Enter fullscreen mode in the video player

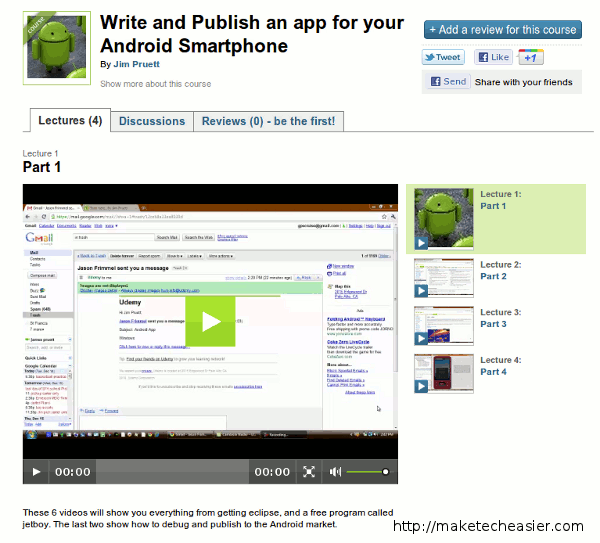coord(309,471)
